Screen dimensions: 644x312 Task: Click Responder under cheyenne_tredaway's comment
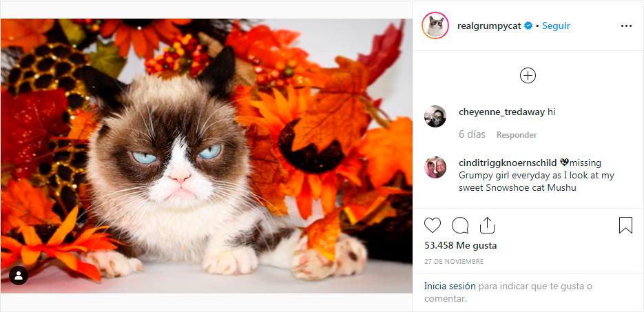point(517,135)
